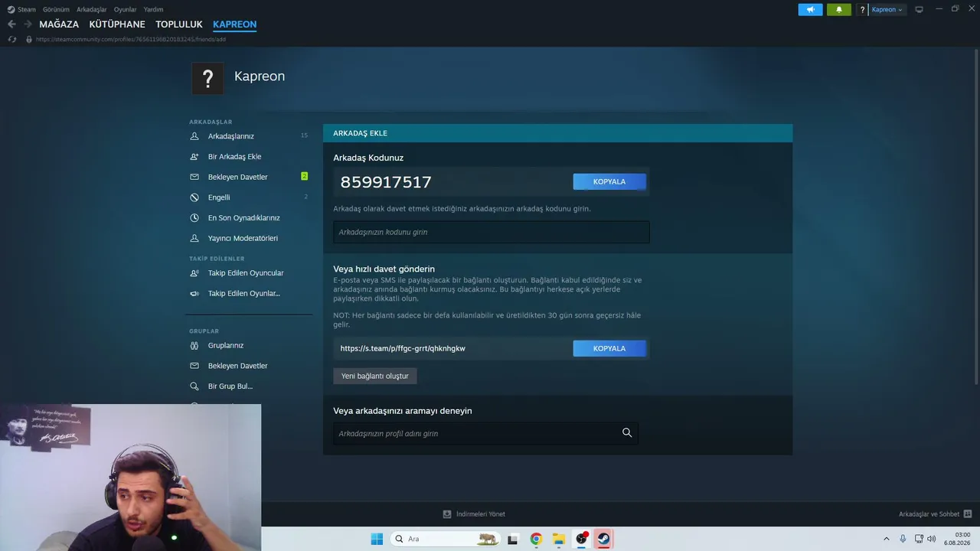Click the blocked circle icon beside Engelli
Screen dimensions: 980x551
194,197
